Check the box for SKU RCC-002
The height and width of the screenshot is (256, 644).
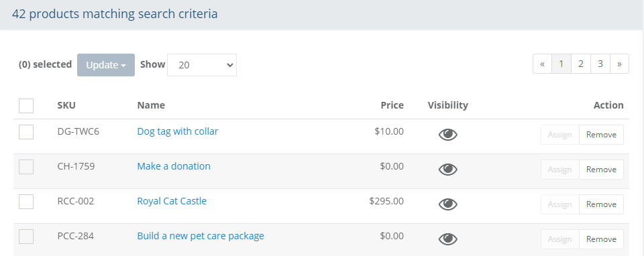[26, 202]
